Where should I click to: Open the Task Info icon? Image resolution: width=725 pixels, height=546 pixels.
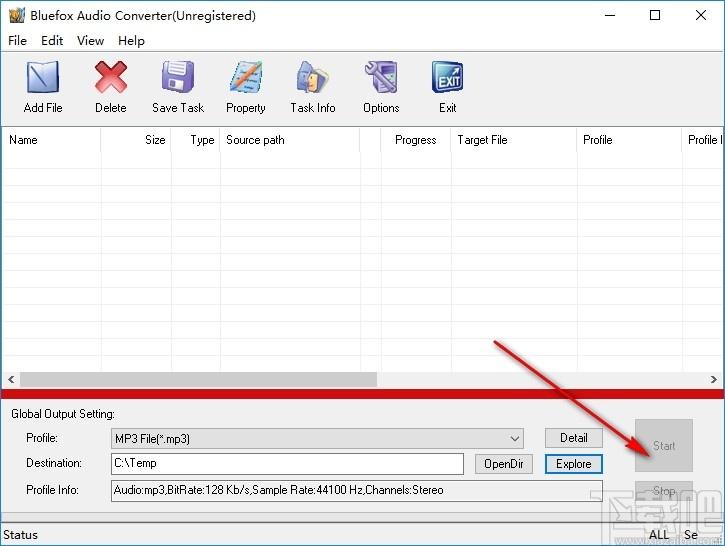coord(313,77)
